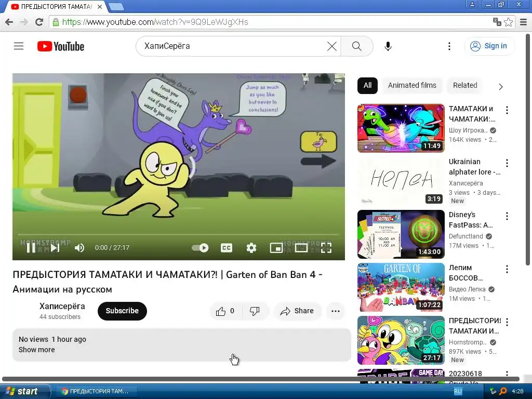Click the RU language indicator
532x399 pixels.
click(458, 391)
